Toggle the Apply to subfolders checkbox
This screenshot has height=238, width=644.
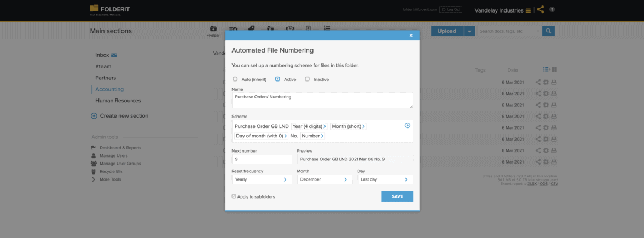(x=234, y=196)
